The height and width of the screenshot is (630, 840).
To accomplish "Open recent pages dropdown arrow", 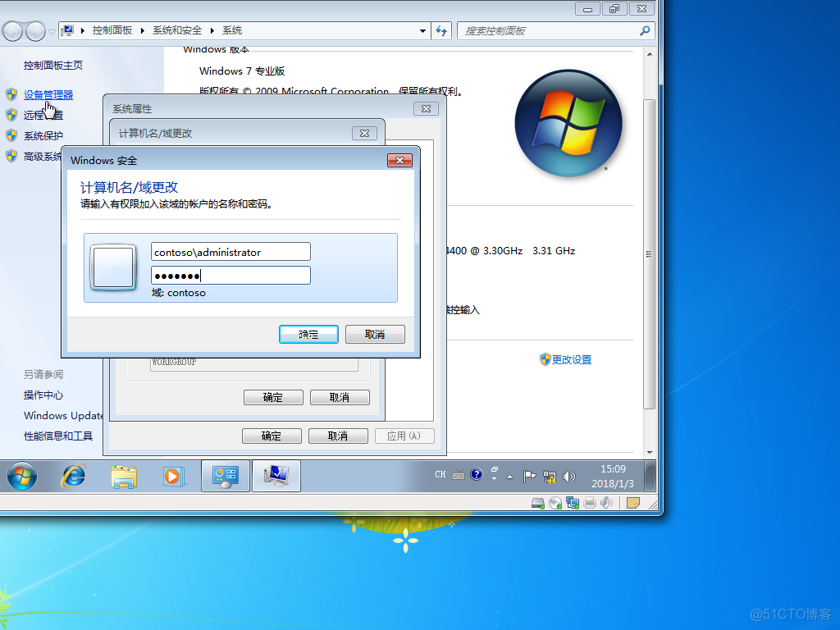I will tap(52, 32).
